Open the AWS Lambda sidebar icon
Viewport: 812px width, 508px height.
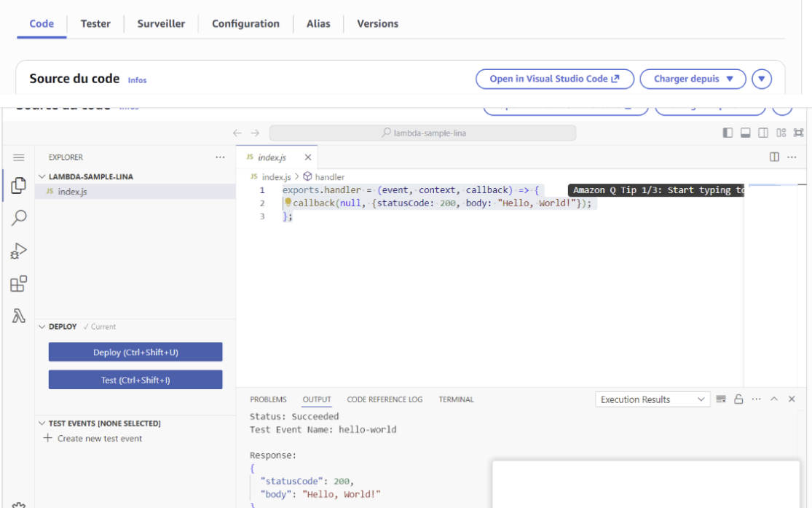tap(19, 316)
